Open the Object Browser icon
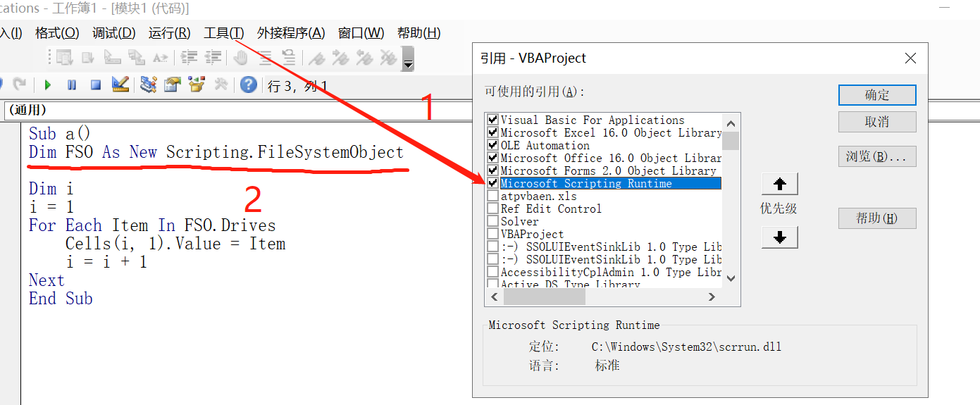Image resolution: width=980 pixels, height=405 pixels. click(196, 85)
